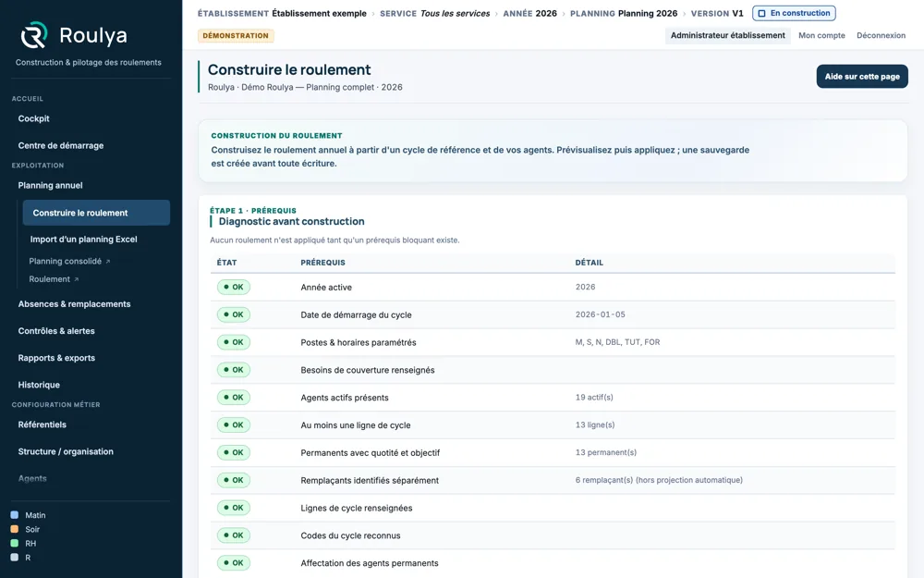Expand Absences & remplacements section
924x578 pixels.
tap(74, 304)
